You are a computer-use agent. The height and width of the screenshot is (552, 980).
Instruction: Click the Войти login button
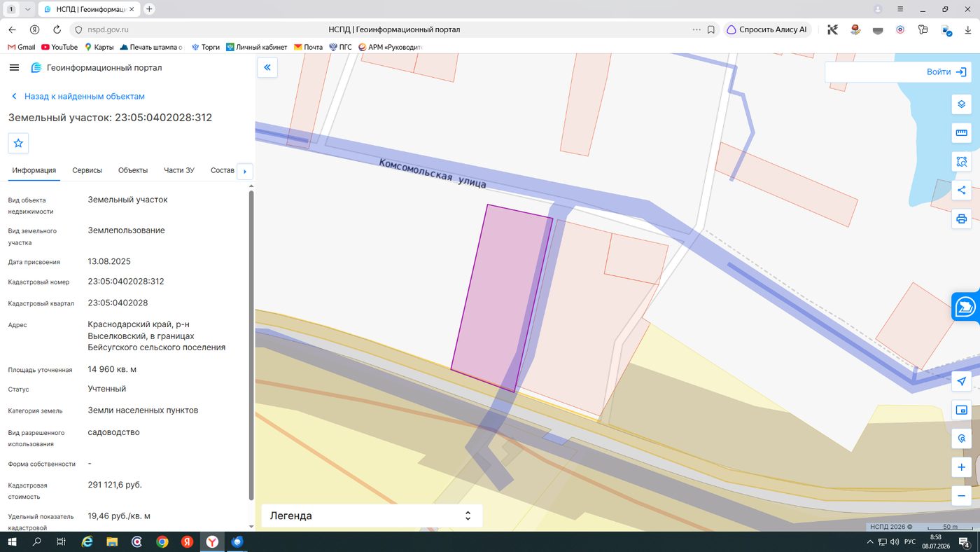[946, 71]
